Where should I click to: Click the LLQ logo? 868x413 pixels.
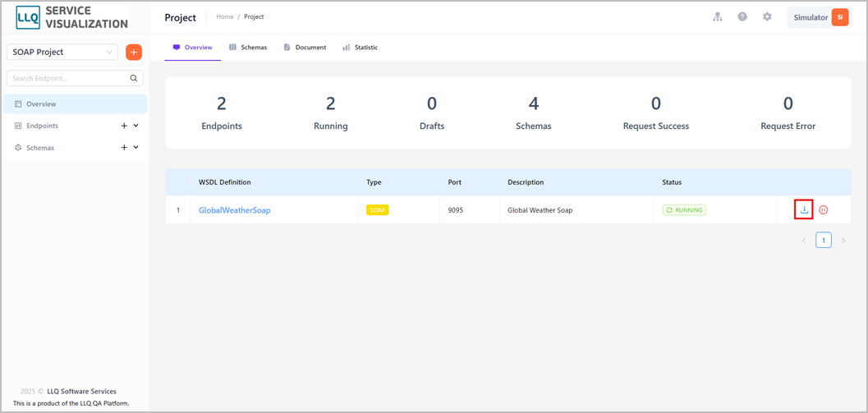(x=26, y=17)
